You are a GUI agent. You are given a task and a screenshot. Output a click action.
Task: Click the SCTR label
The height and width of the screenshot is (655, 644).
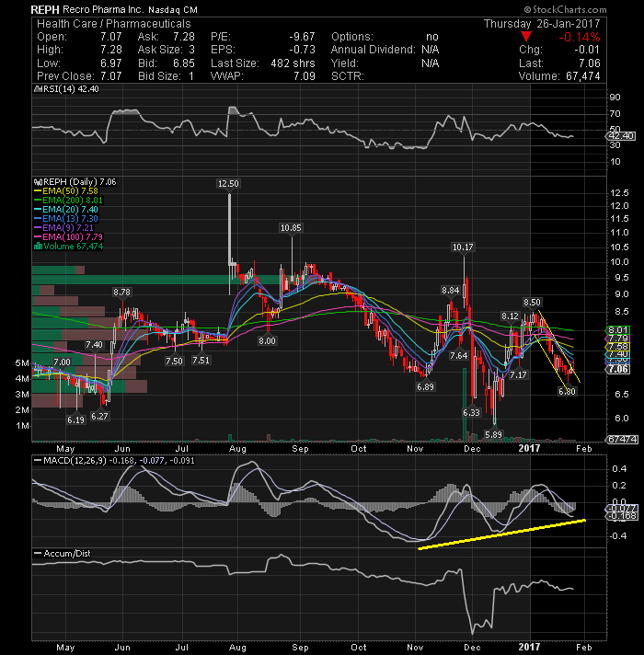click(x=348, y=76)
